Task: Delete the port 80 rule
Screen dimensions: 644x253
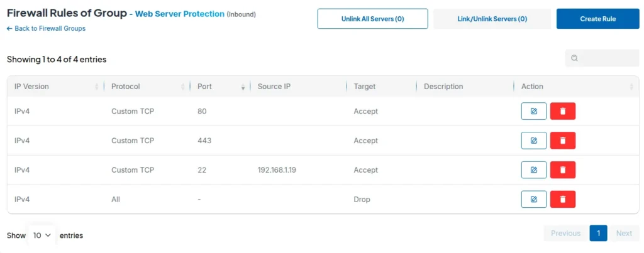Action: (x=562, y=111)
